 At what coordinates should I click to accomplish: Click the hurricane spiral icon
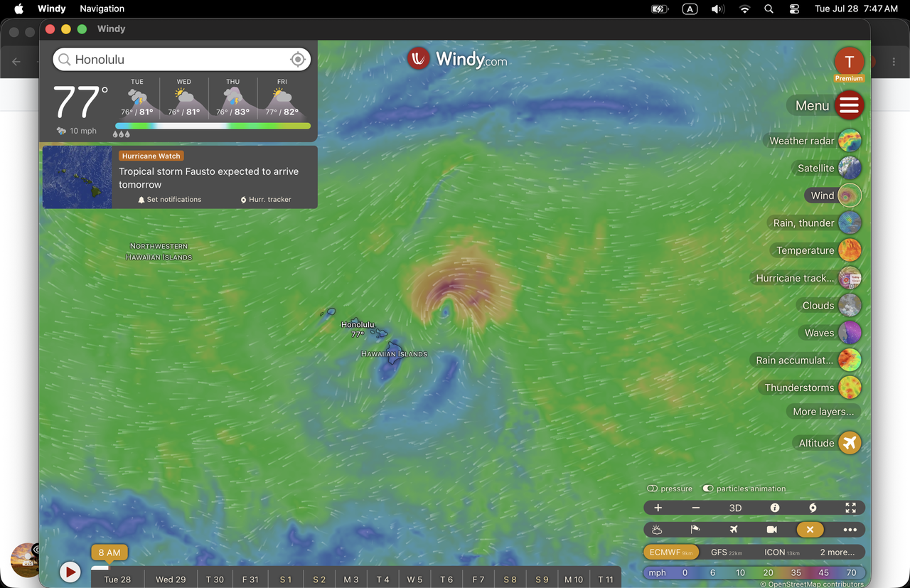(x=813, y=508)
